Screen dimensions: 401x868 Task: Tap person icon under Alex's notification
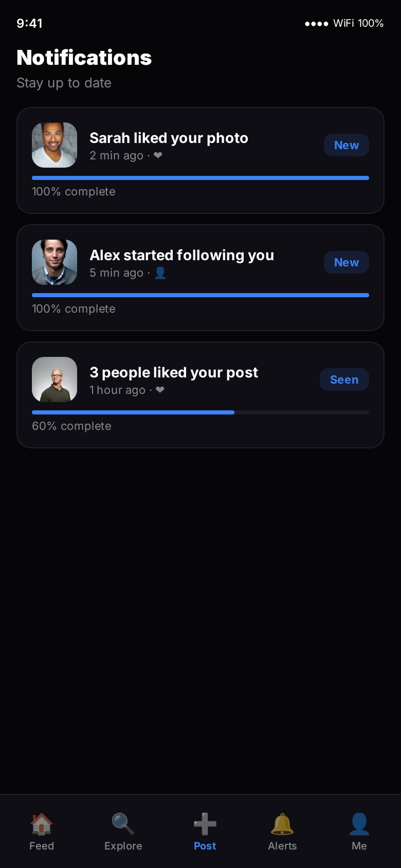click(x=160, y=273)
